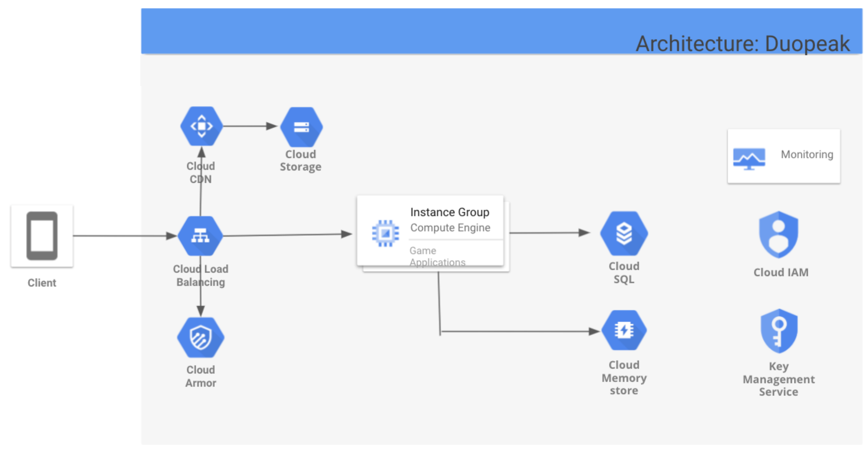
Task: Click the 'Key Management Service' label
Action: pos(779,379)
